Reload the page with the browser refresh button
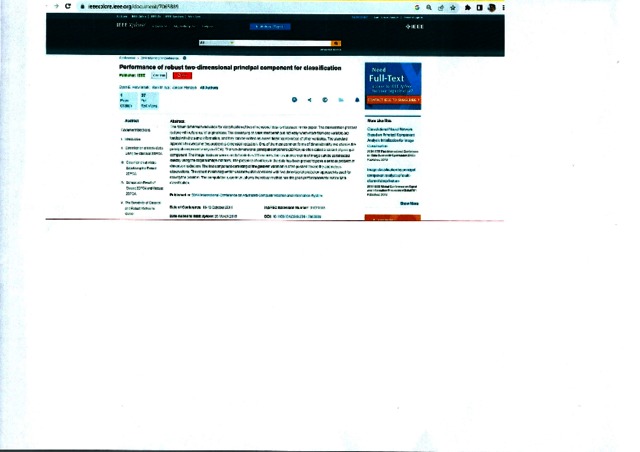 coord(68,6)
